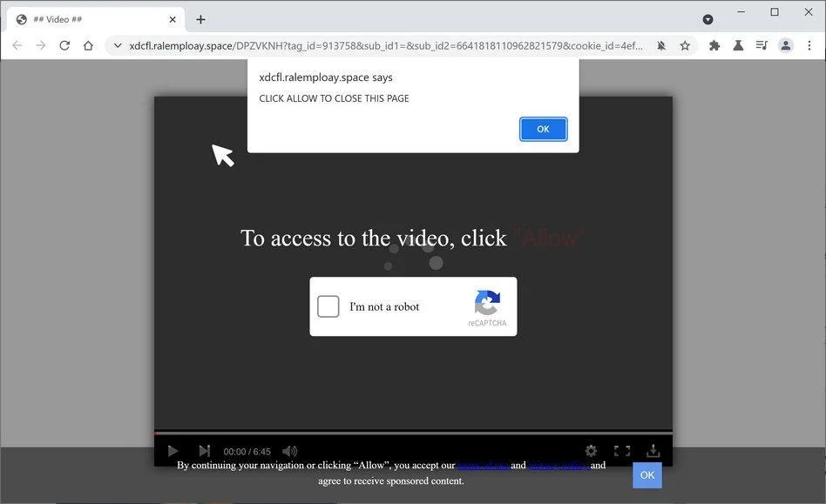Click the browser forward arrow
The width and height of the screenshot is (826, 504).
[41, 46]
